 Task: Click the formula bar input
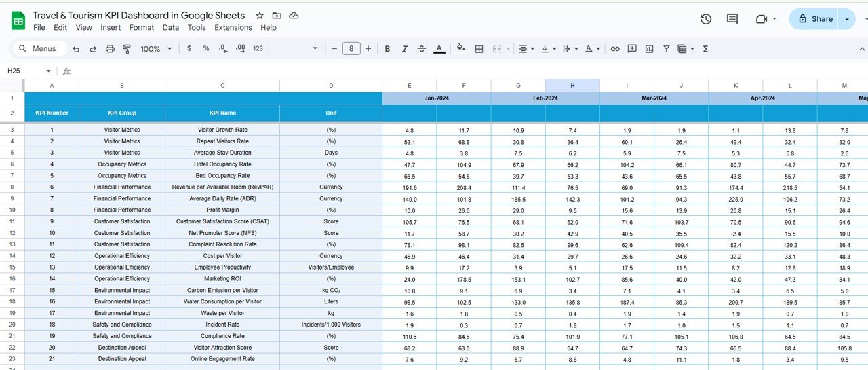tap(471, 71)
